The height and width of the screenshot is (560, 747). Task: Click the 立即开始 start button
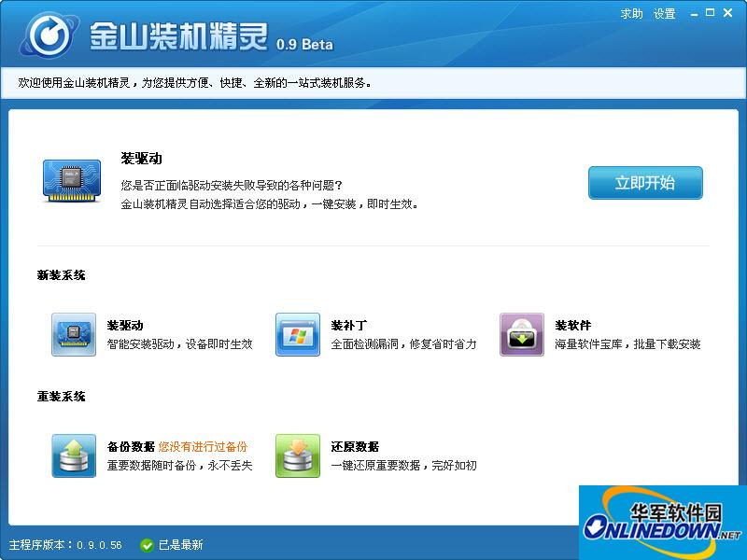click(645, 183)
